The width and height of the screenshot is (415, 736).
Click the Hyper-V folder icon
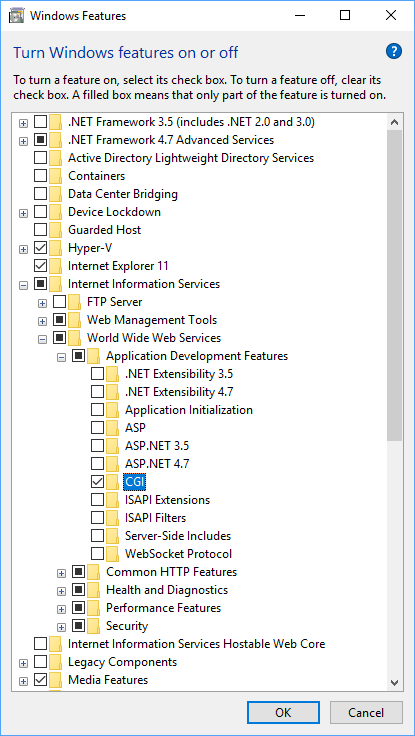[x=55, y=248]
